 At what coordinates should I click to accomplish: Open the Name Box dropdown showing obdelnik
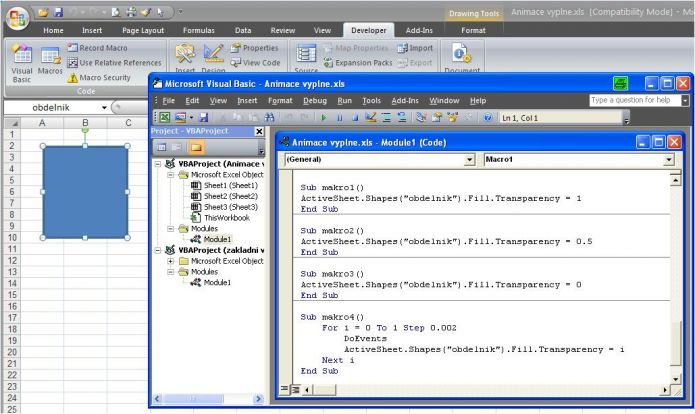pos(104,108)
